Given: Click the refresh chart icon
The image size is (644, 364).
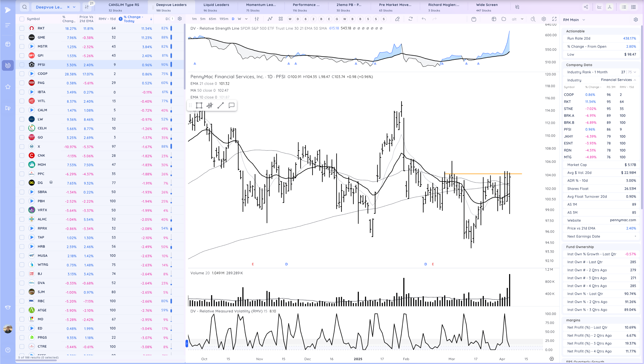Looking at the screenshot, I should coord(411,19).
